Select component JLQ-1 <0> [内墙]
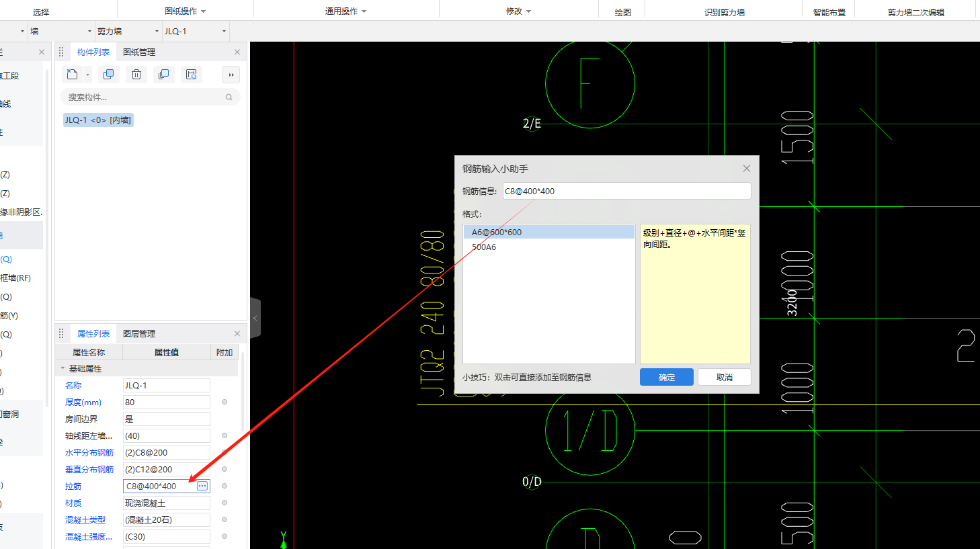 click(x=98, y=120)
